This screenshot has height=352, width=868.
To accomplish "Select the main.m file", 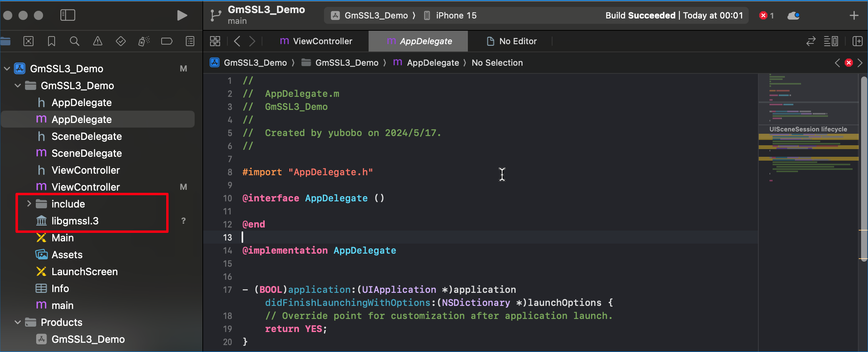I will coord(62,306).
